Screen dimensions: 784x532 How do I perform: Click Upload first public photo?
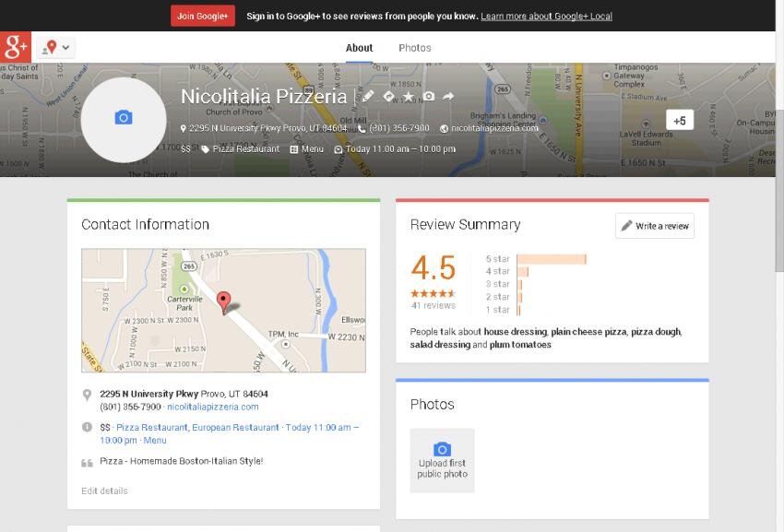pyautogui.click(x=442, y=461)
